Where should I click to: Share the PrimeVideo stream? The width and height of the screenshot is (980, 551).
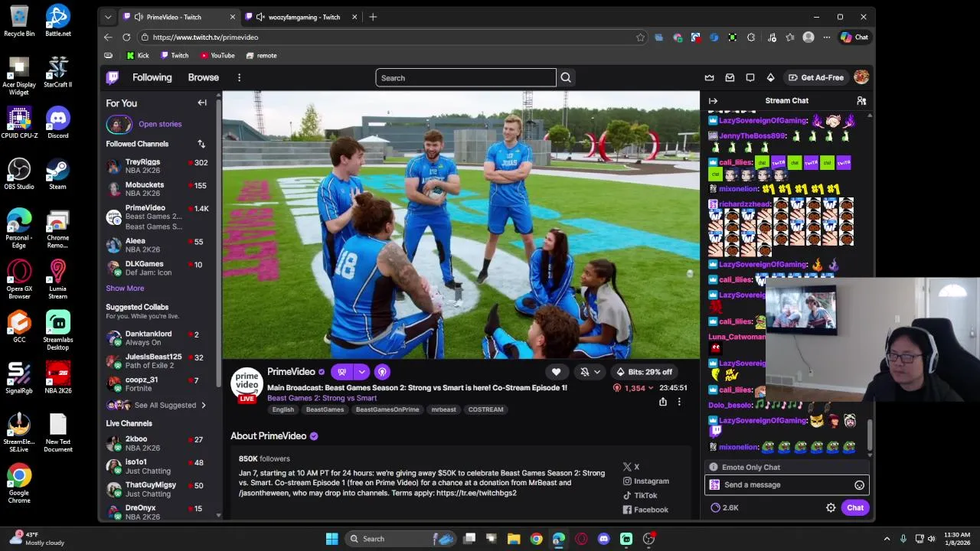coord(663,402)
